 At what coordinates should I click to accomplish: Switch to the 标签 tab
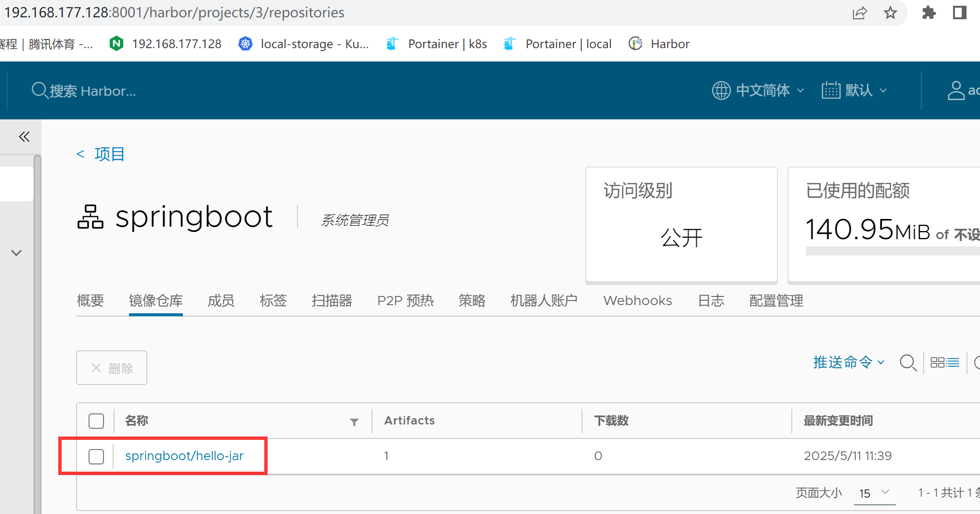[x=273, y=301]
